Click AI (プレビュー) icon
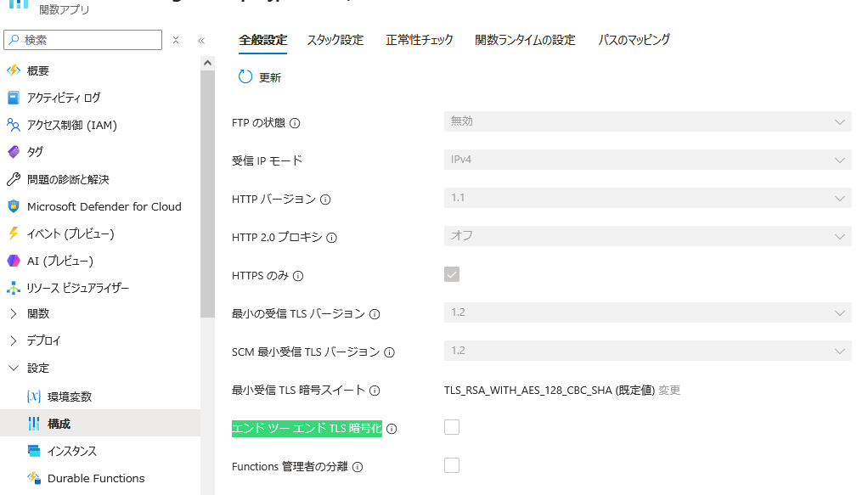 tap(14, 261)
